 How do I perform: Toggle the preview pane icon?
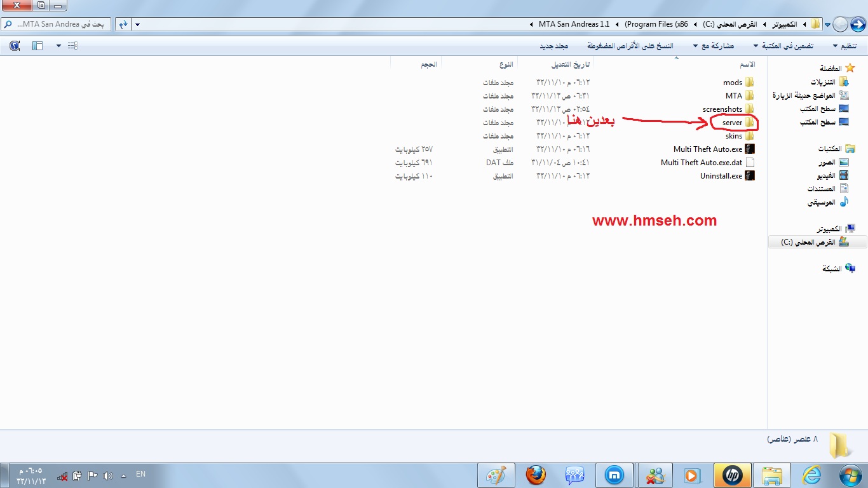(x=37, y=46)
